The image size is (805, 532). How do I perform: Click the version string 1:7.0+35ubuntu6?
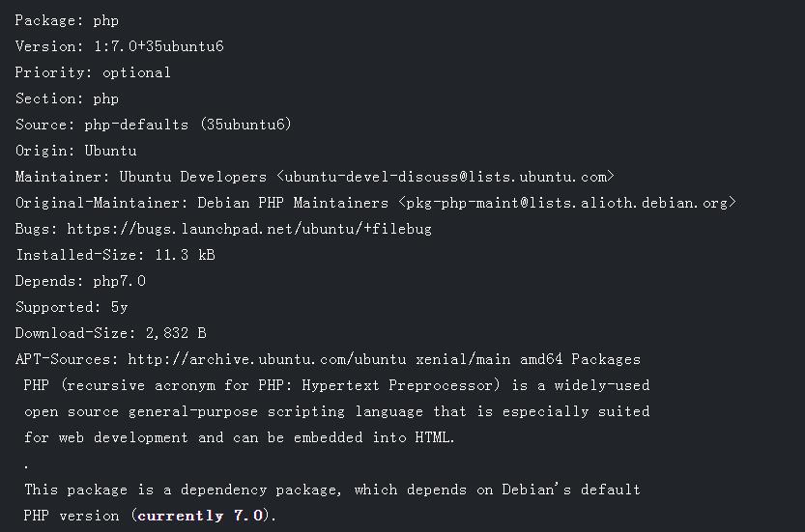click(x=158, y=46)
